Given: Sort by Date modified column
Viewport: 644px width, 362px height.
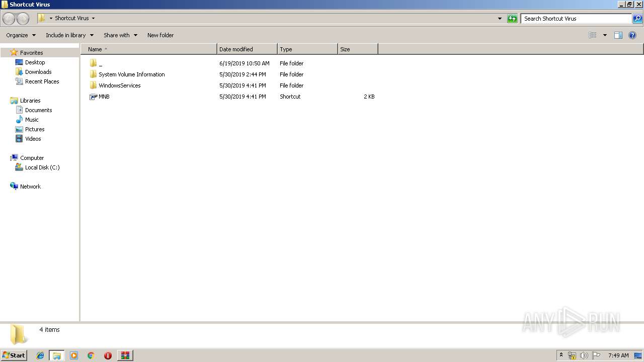Looking at the screenshot, I should click(247, 49).
